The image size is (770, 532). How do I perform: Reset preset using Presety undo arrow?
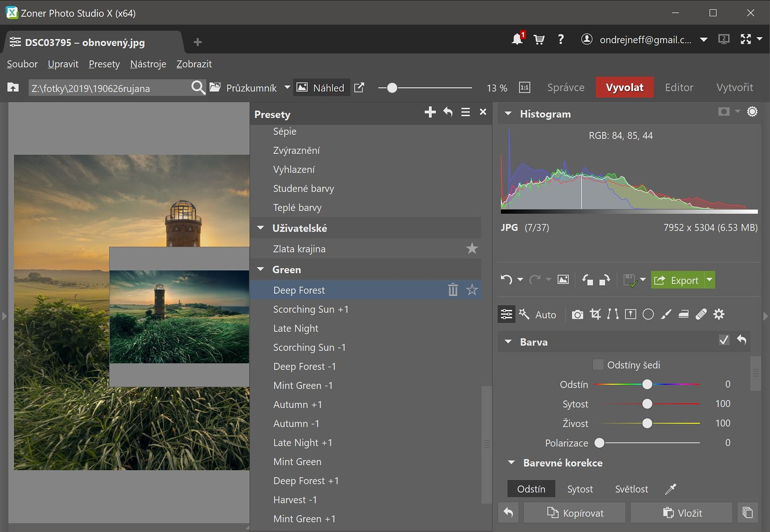448,112
